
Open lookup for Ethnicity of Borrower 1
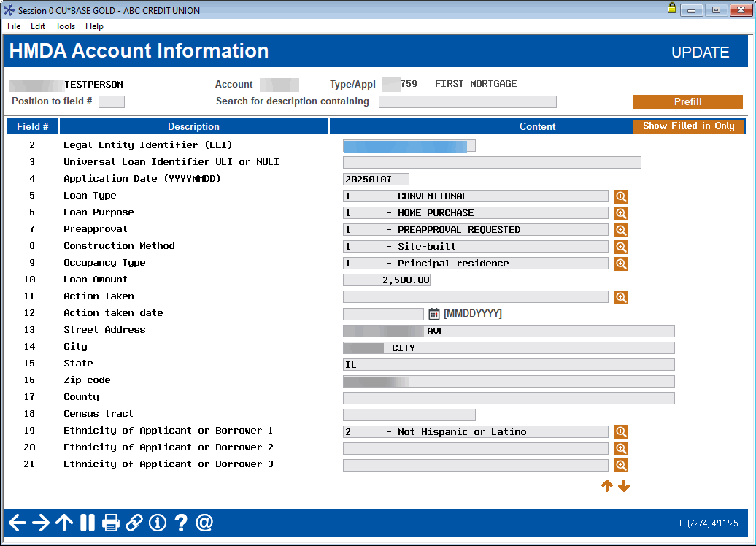tap(621, 431)
